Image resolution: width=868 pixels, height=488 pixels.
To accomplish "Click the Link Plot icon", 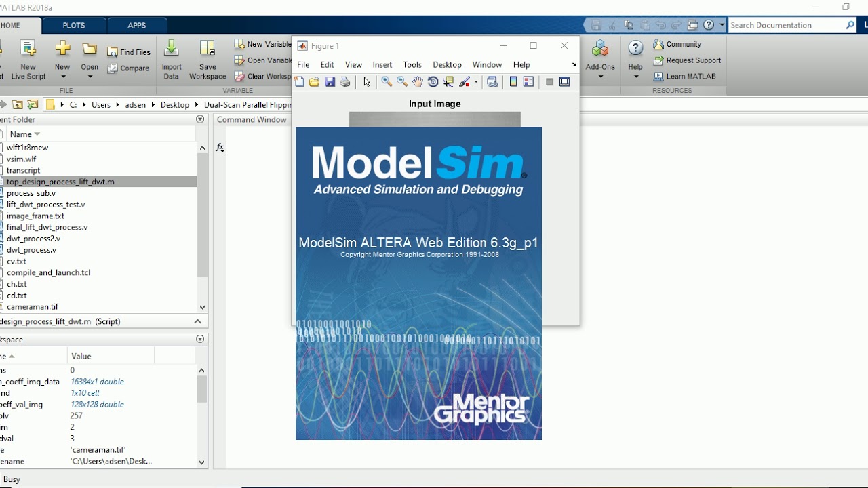I will (x=492, y=82).
